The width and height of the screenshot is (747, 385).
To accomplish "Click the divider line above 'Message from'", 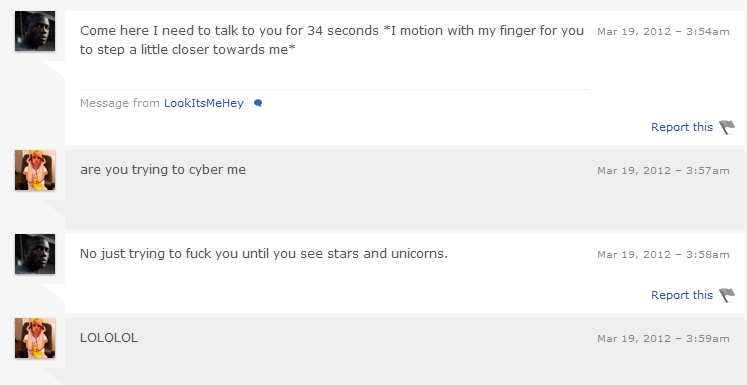I will (x=335, y=89).
